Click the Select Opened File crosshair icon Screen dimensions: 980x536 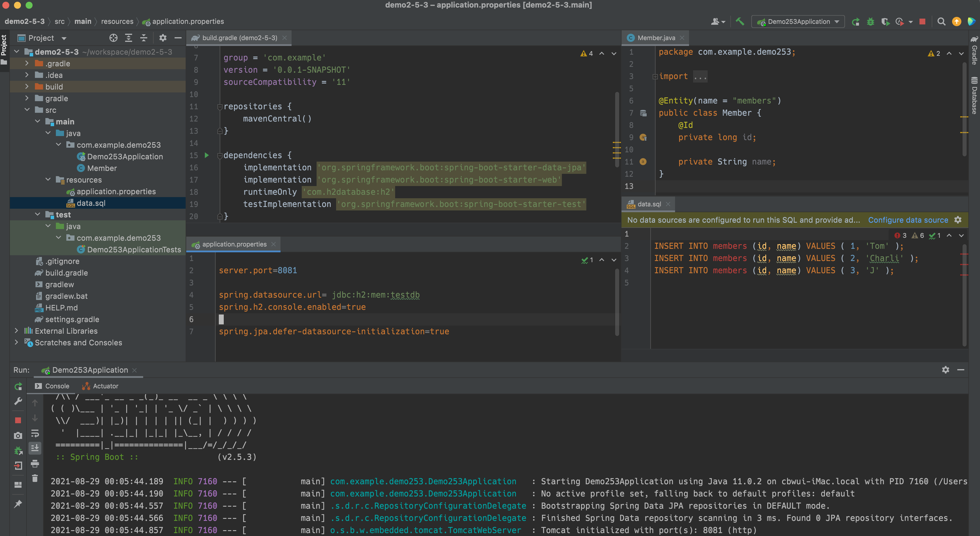(113, 37)
